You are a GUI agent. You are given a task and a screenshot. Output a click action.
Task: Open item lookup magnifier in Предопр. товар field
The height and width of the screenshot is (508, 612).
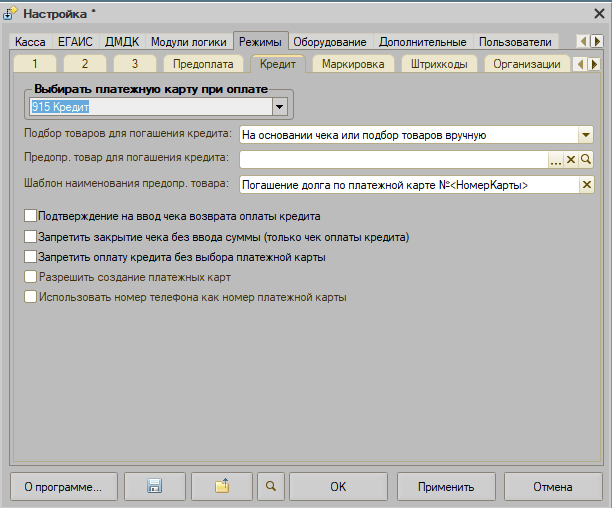pos(587,159)
